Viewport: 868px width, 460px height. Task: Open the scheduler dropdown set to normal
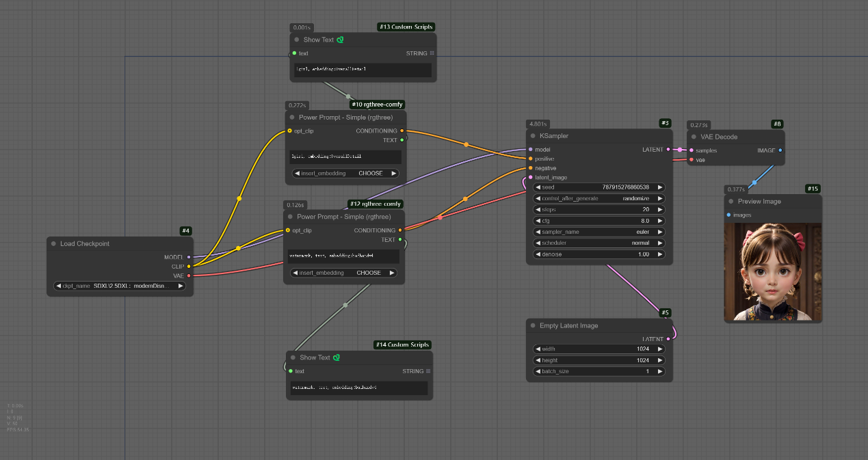coord(599,243)
